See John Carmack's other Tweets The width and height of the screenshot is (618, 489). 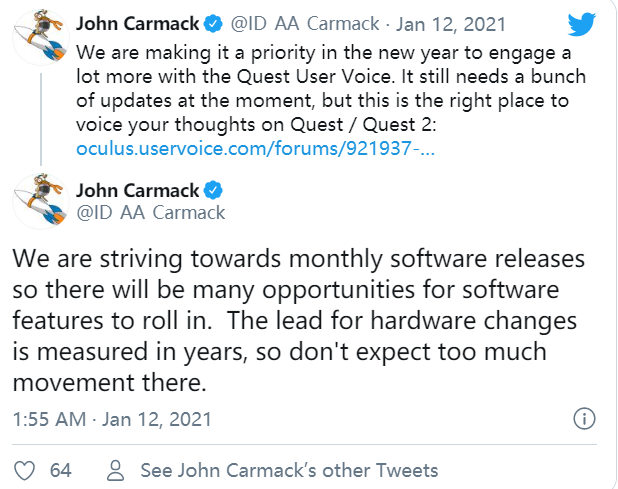pos(289,470)
